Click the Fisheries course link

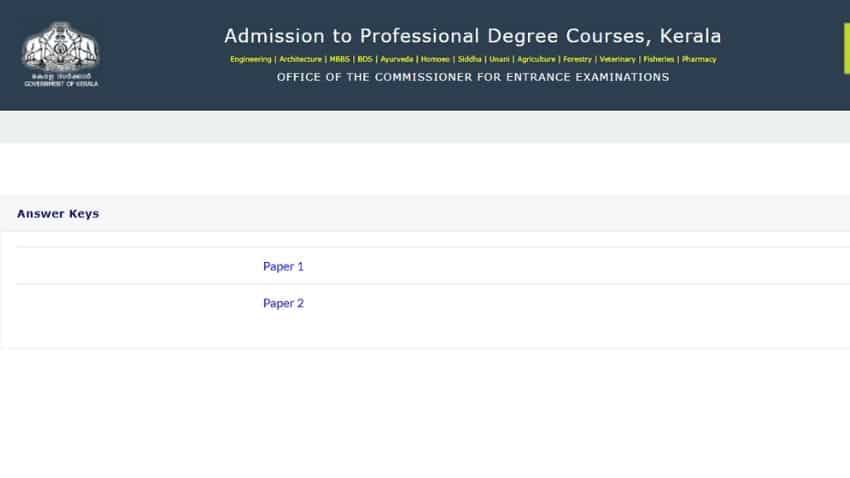tap(659, 59)
